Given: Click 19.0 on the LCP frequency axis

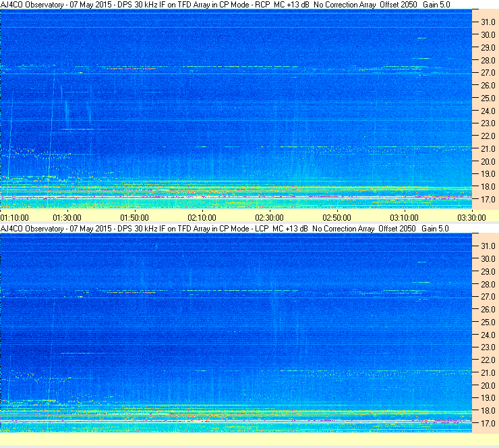Looking at the screenshot, I should pos(488,397).
